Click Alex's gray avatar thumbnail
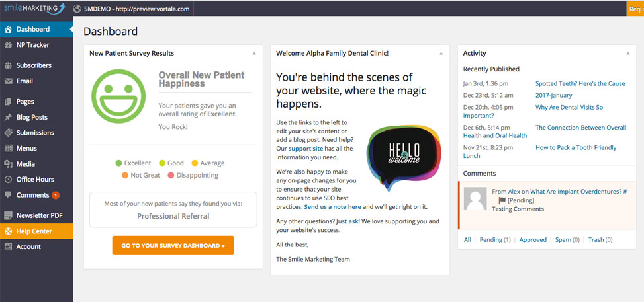The width and height of the screenshot is (644, 302). (x=475, y=199)
